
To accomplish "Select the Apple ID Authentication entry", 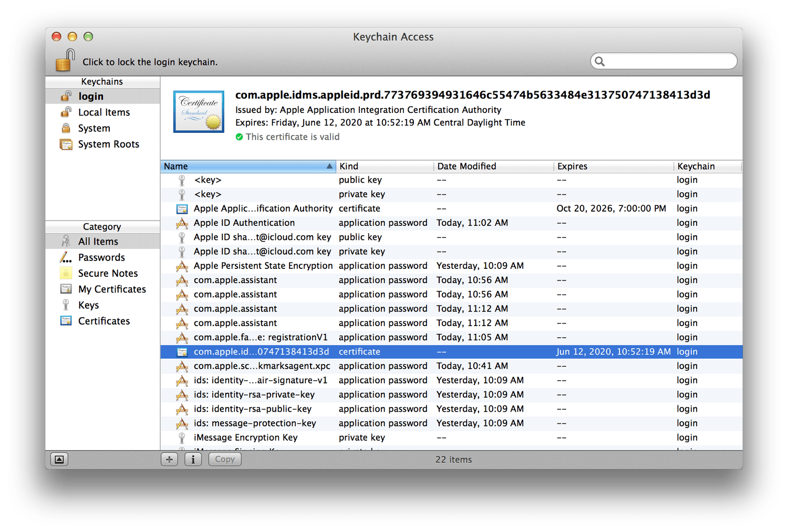I will pos(244,223).
